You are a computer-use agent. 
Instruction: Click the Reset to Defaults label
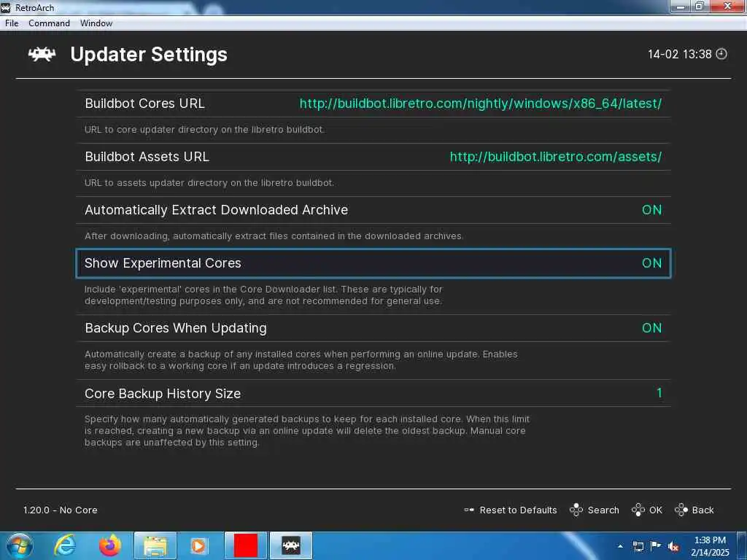[519, 510]
